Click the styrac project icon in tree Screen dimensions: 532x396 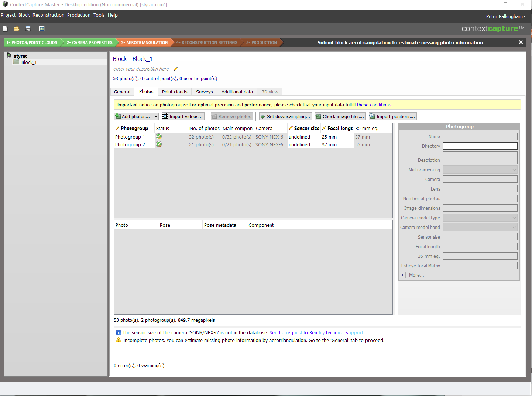pos(9,56)
